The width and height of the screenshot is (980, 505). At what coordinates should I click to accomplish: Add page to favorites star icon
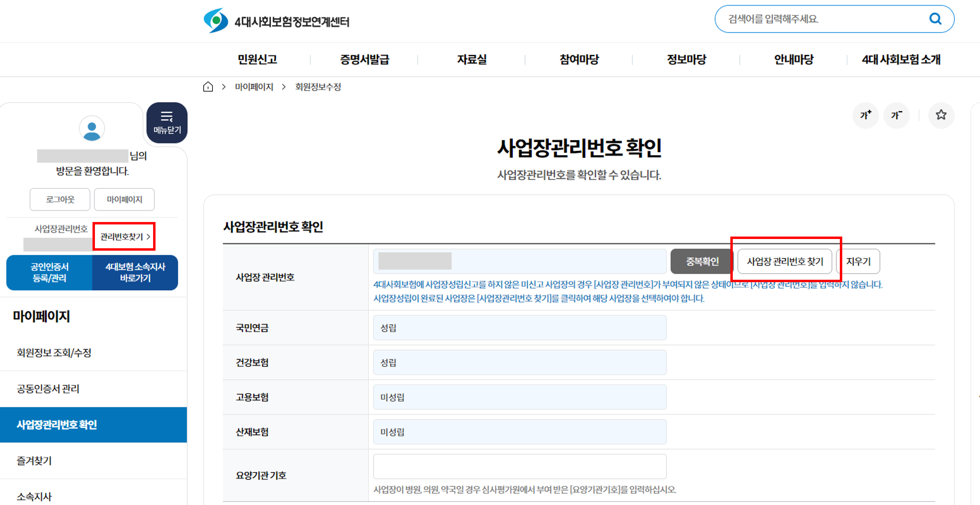coord(941,115)
